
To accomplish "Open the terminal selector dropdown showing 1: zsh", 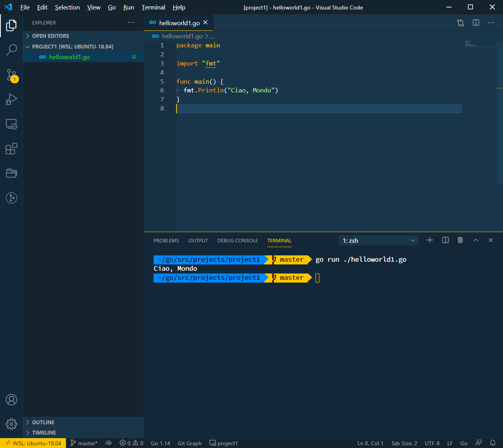I will coord(378,240).
